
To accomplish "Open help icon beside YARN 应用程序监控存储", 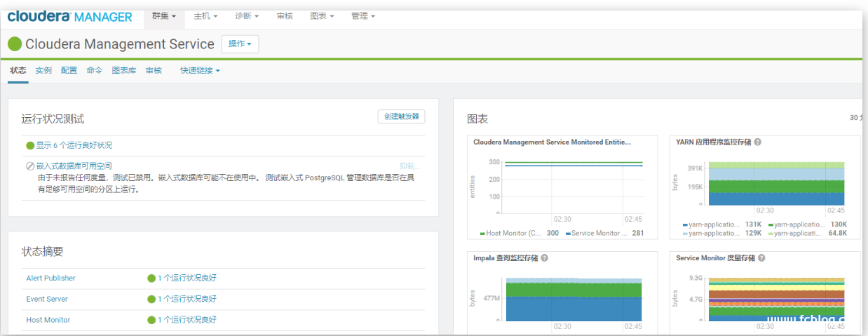I will coord(758,142).
